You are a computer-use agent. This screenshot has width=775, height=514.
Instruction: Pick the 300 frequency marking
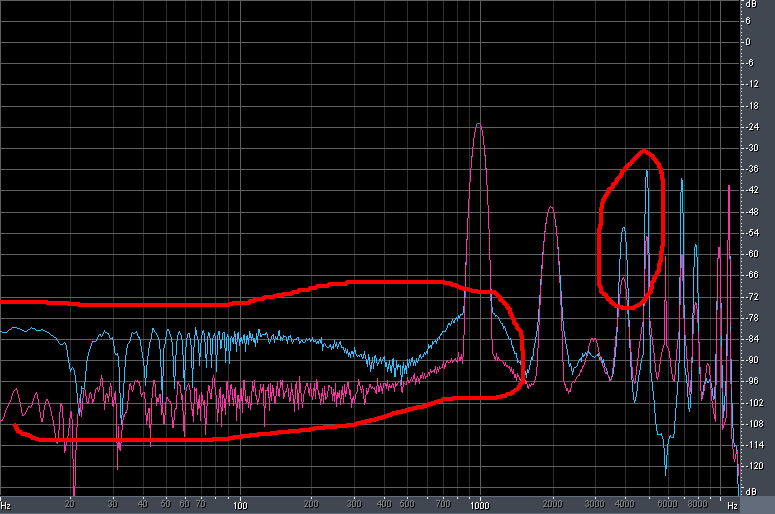[x=354, y=504]
